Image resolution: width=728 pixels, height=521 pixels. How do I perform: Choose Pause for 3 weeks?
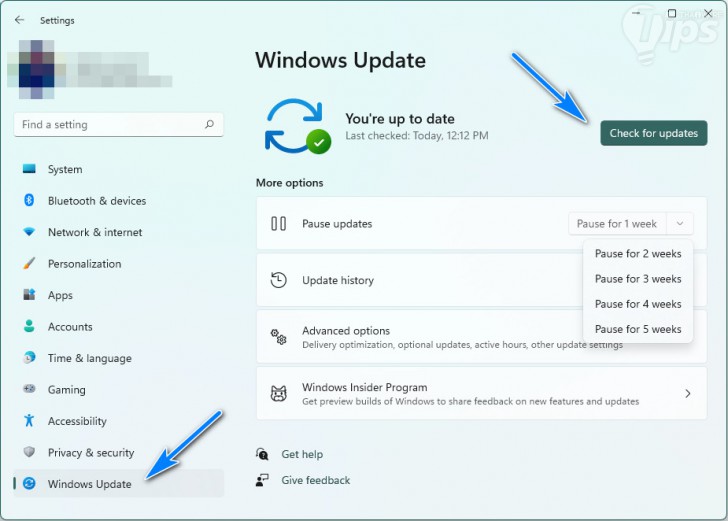point(638,279)
